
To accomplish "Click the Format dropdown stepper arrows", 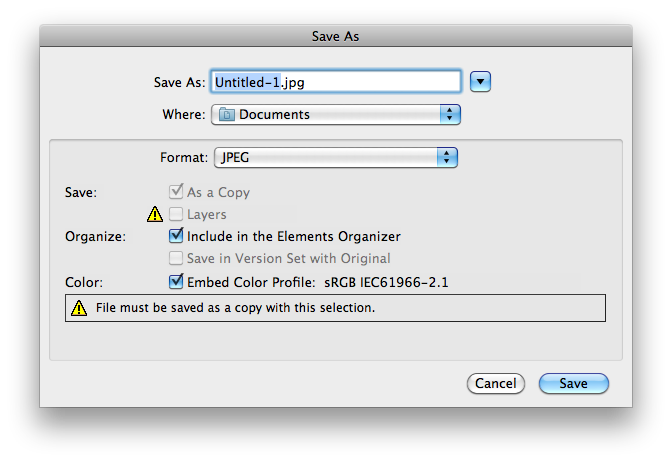I will click(446, 157).
